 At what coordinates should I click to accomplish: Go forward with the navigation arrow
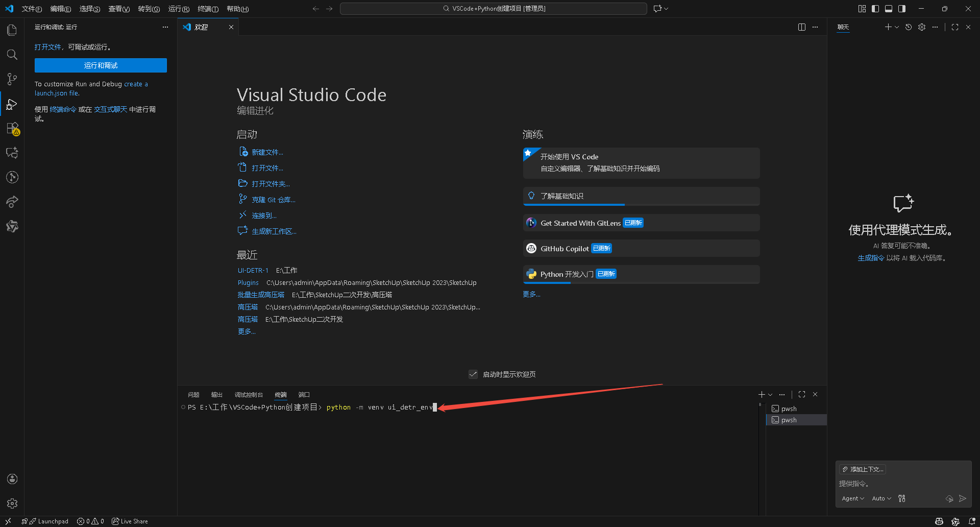point(329,9)
